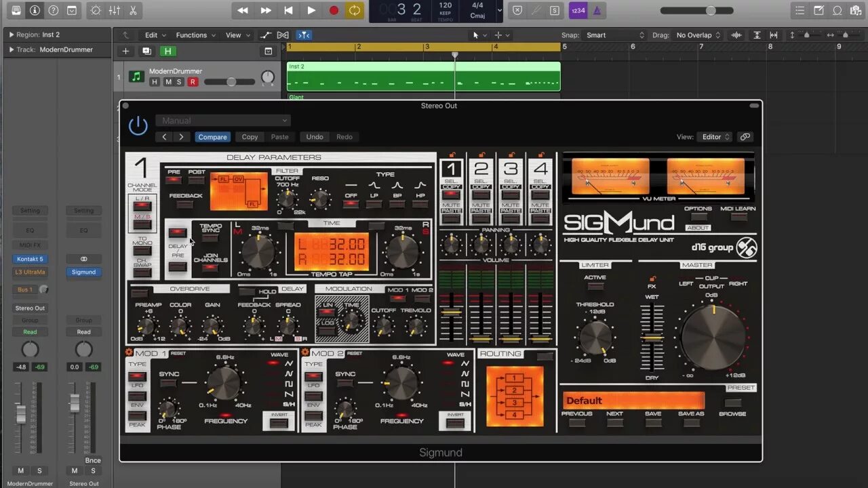Toggle the POST filter button
Viewport: 868px width, 488px height.
coord(197,180)
